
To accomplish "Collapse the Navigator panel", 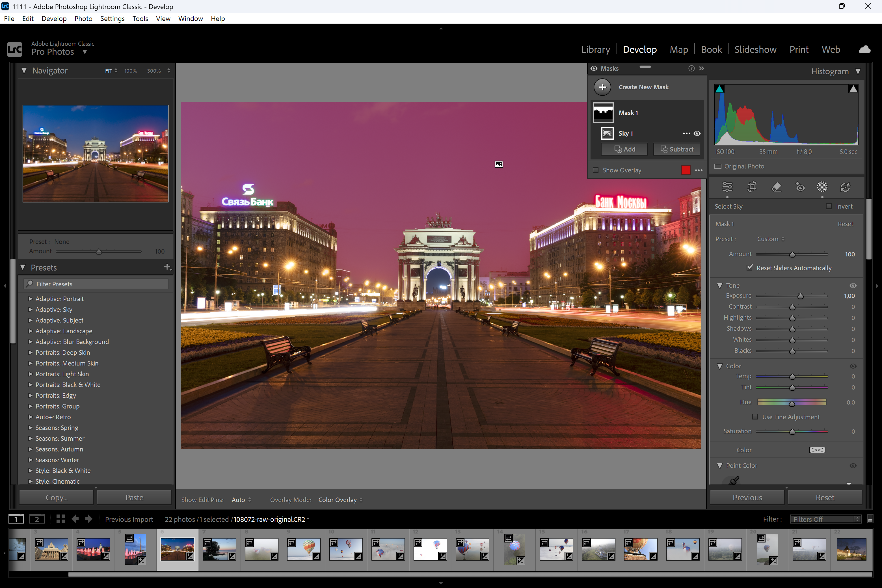I will tap(24, 70).
